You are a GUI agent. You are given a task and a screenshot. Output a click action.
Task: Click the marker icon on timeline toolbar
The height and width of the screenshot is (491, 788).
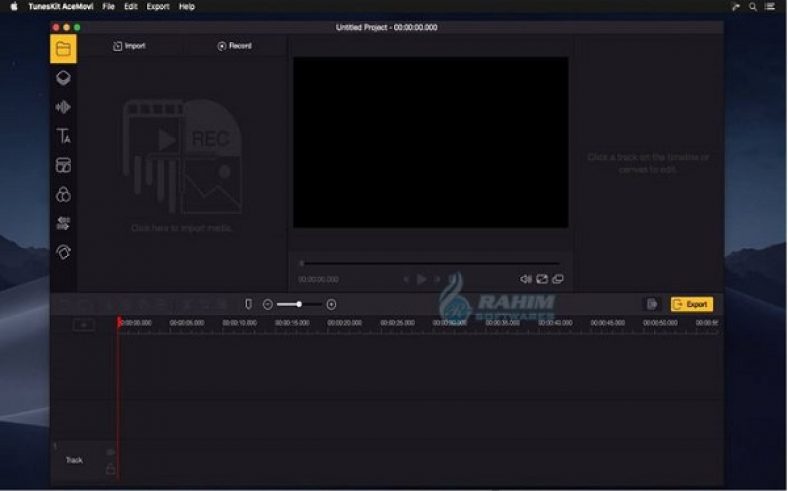click(248, 304)
